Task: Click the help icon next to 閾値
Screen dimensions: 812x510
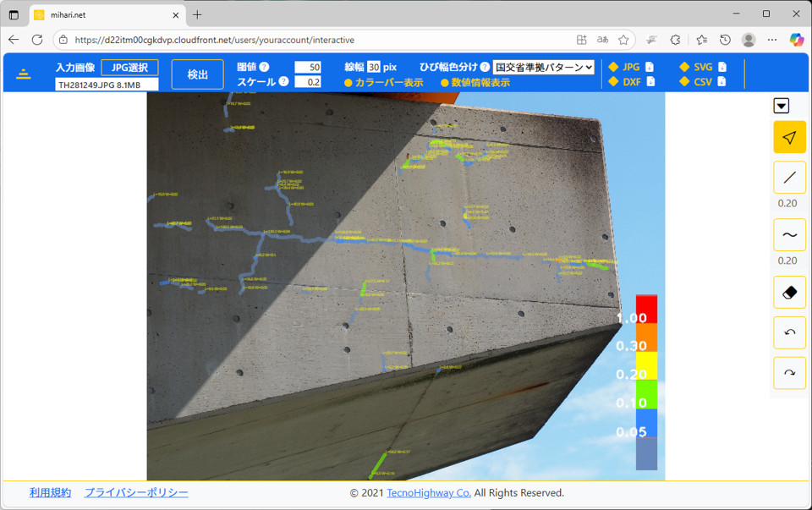Action: pos(265,67)
